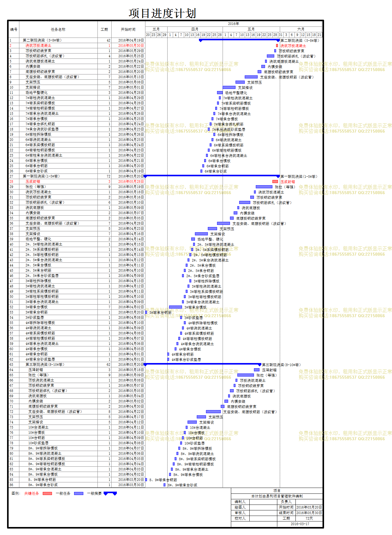Select row 86 task name 8#、9#墩承台砂浆
This screenshot has width=392, height=535.
pyautogui.click(x=43, y=485)
